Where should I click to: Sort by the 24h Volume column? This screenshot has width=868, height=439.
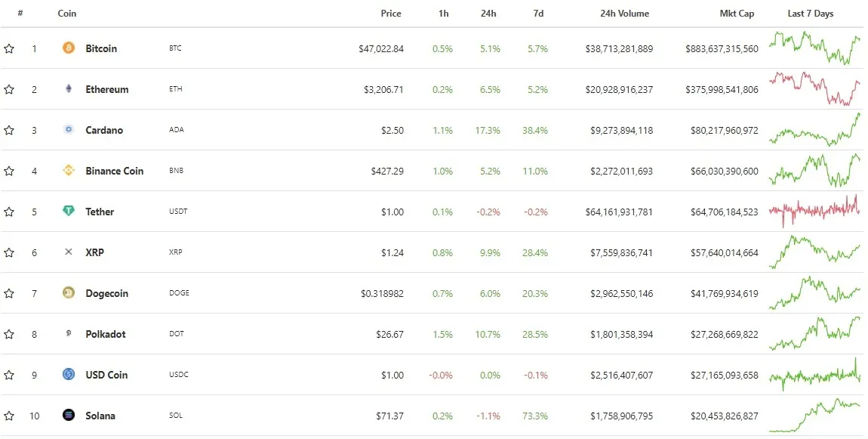click(x=623, y=13)
